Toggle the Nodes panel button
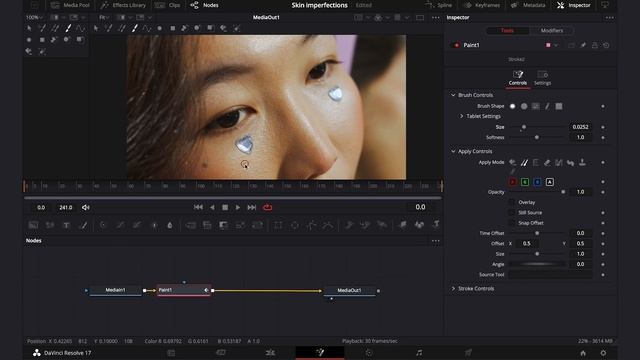 [204, 5]
